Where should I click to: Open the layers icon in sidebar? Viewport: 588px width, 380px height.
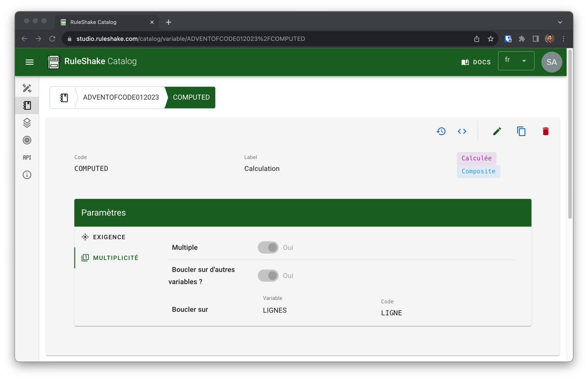27,123
